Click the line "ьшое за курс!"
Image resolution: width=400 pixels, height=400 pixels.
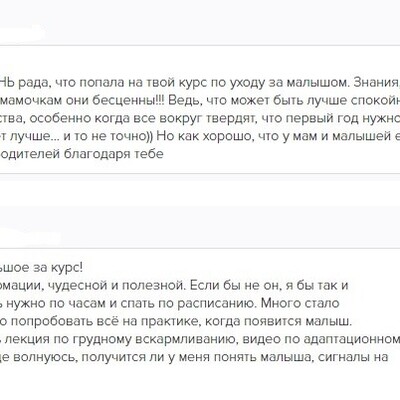41,268
